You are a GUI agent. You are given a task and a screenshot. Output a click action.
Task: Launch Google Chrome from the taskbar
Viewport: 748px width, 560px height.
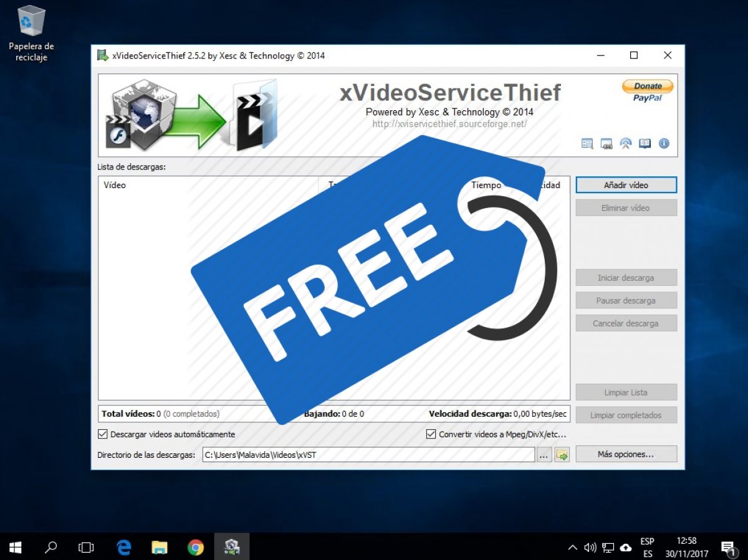click(x=196, y=547)
